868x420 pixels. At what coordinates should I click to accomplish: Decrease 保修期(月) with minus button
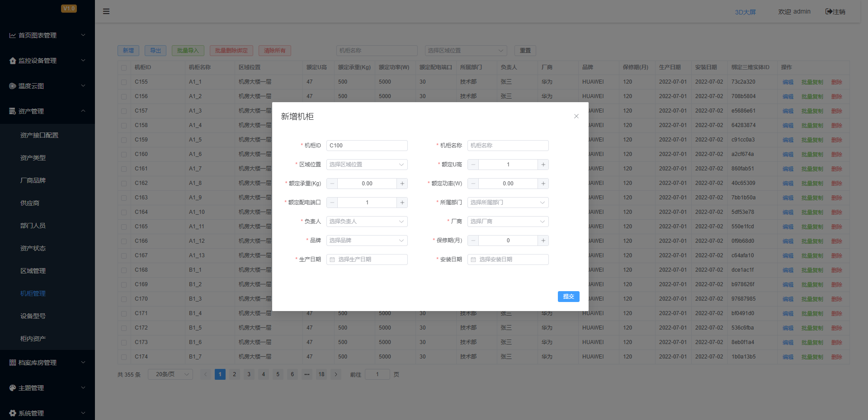(x=473, y=241)
